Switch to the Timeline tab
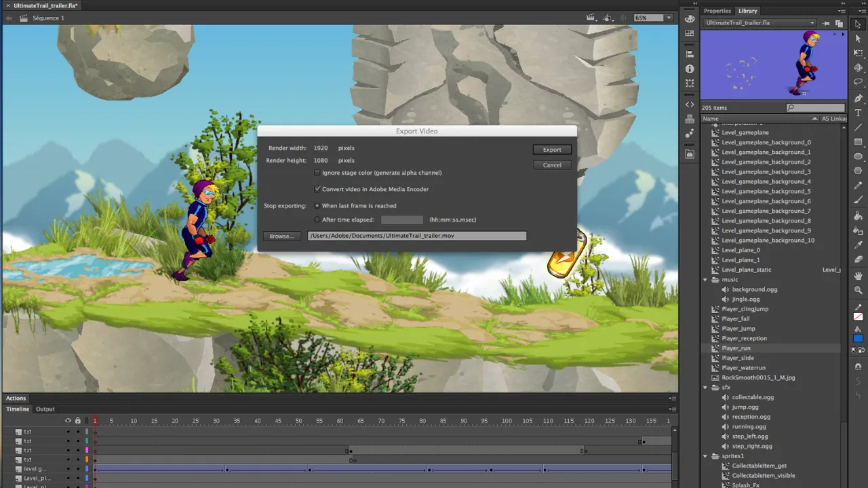Screen dimensions: 868x488 (x=18, y=409)
